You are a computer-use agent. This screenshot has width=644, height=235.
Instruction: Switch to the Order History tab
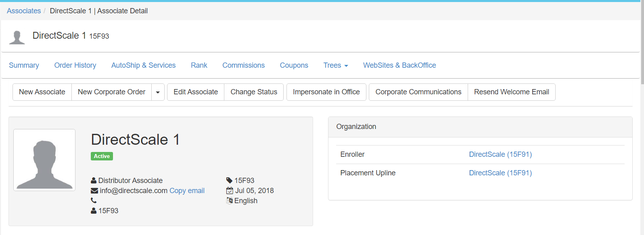pos(75,65)
